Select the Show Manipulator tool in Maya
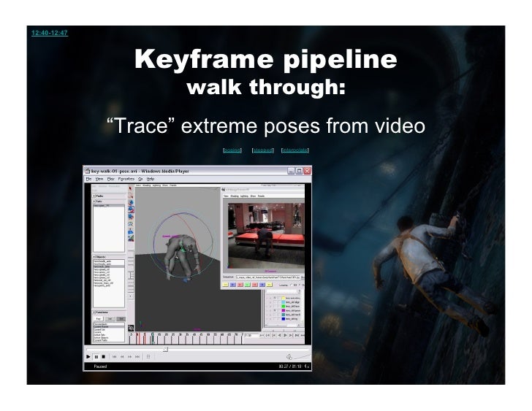 pos(131,224)
